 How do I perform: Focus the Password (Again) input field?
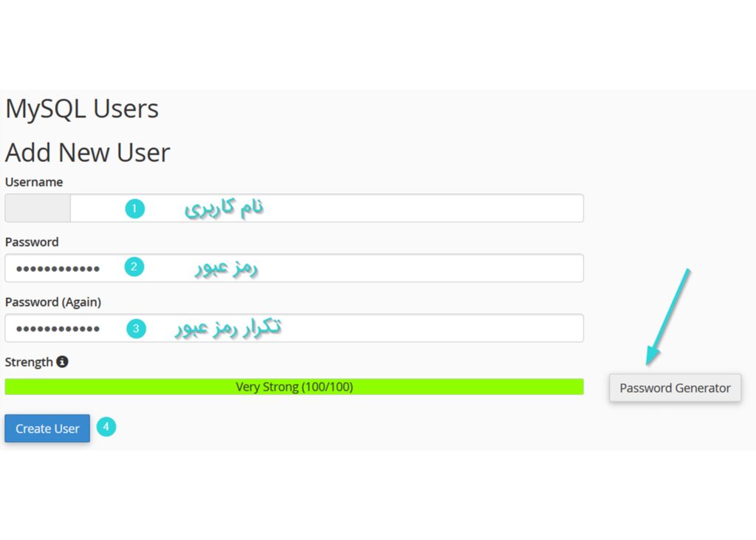[294, 328]
